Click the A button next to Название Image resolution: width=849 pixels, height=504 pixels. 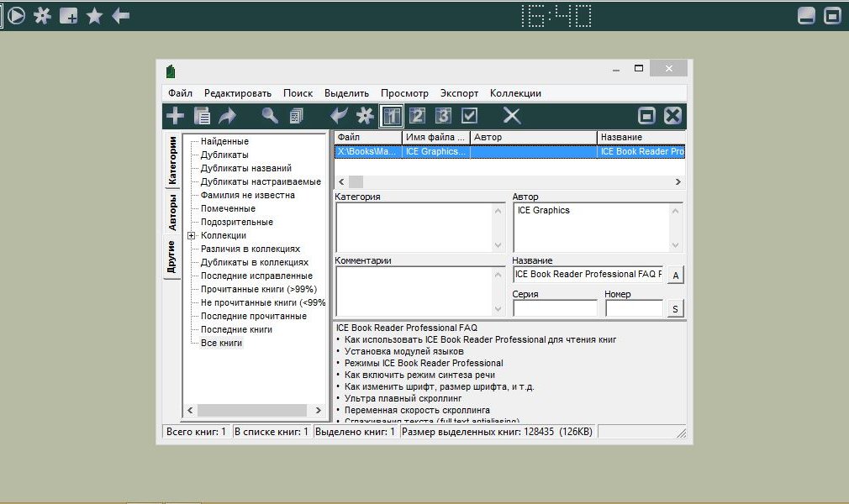coord(675,275)
